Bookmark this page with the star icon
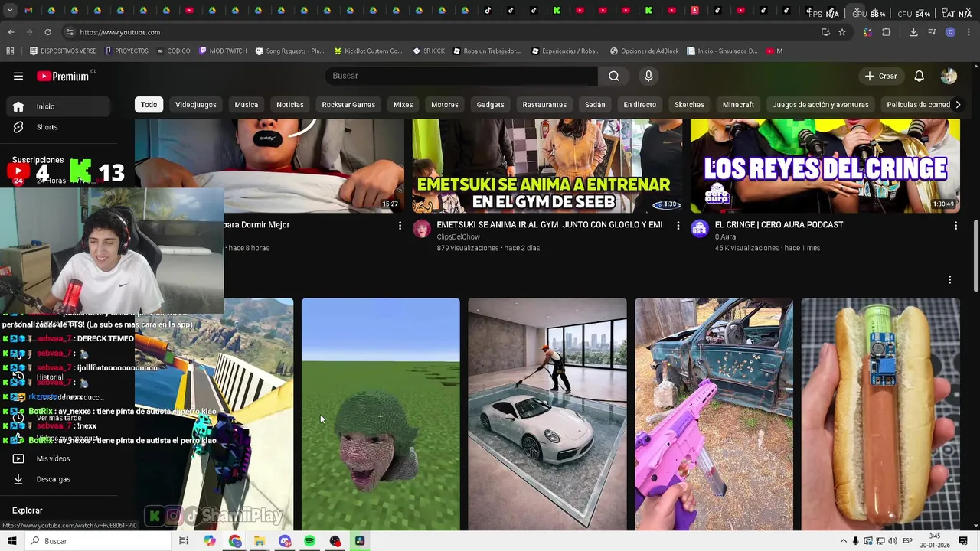 point(842,32)
